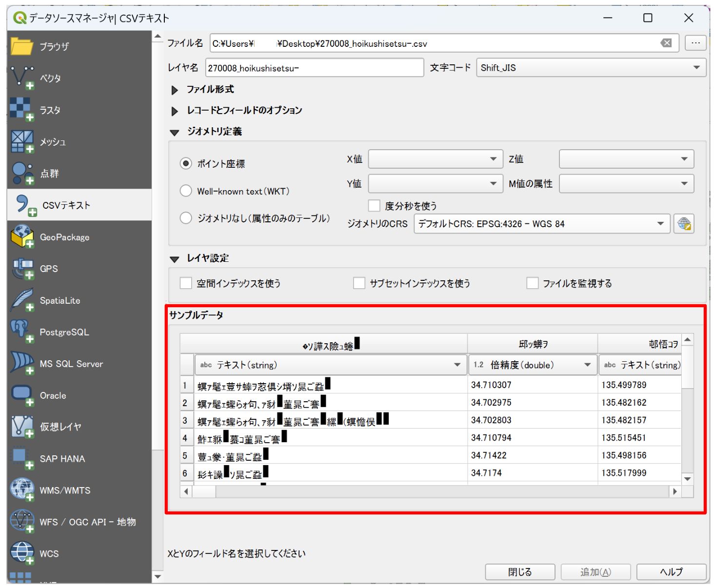This screenshot has height=588, width=714.
Task: Select ジオメトリなし radio button
Action: (x=185, y=218)
